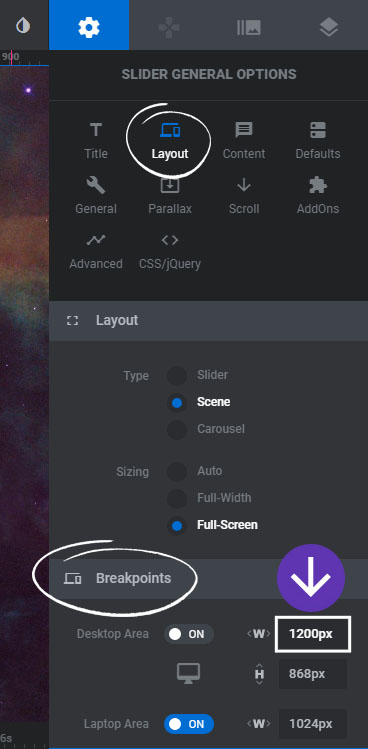
Task: Open the layers stack tab icon
Action: (x=329, y=27)
